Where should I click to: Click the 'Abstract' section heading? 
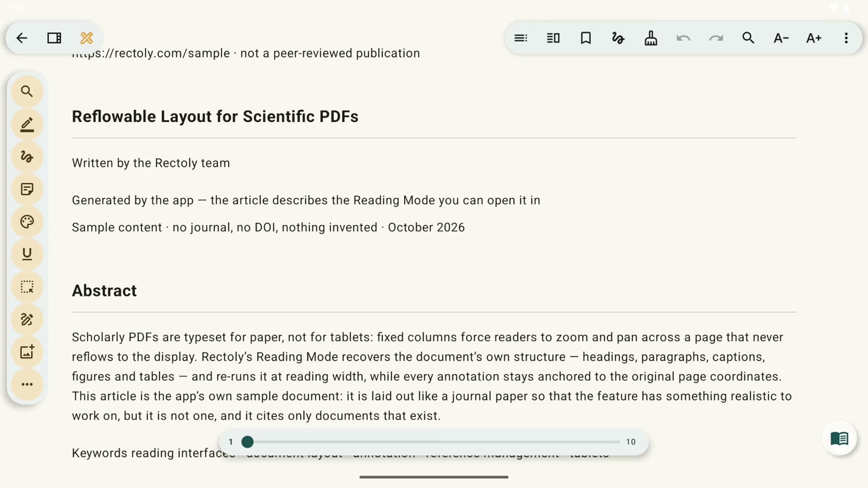point(104,291)
